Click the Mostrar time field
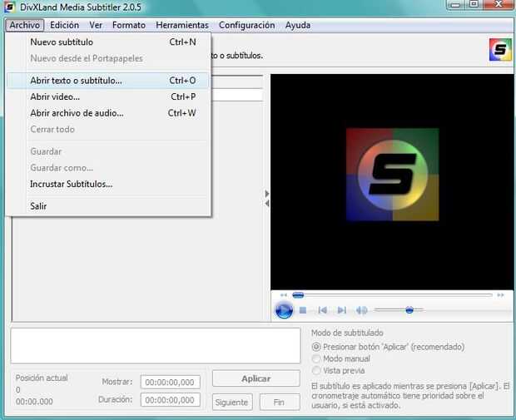The height and width of the screenshot is (420, 516). point(170,383)
